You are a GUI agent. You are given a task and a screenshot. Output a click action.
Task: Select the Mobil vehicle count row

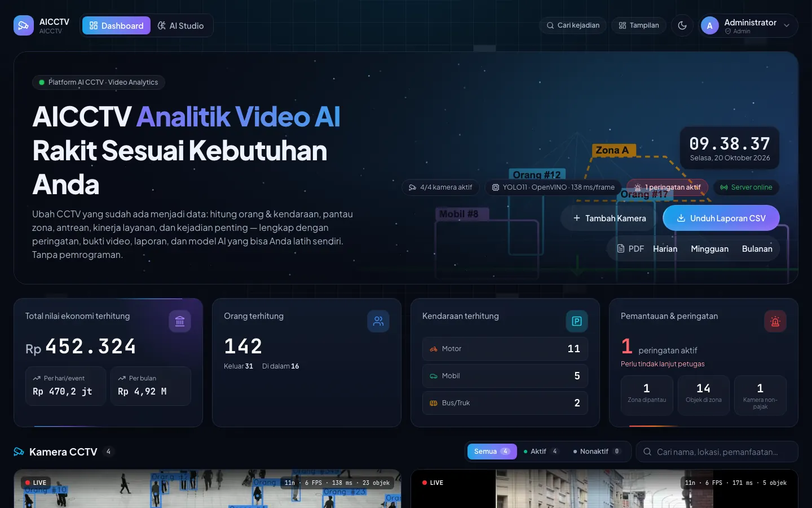pos(505,376)
